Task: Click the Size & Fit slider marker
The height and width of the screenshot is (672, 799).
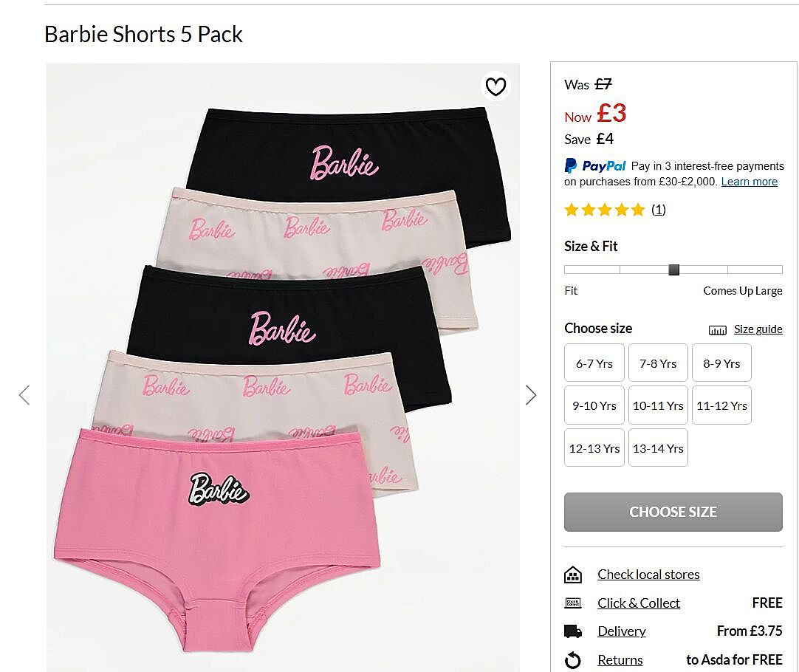Action: point(673,270)
